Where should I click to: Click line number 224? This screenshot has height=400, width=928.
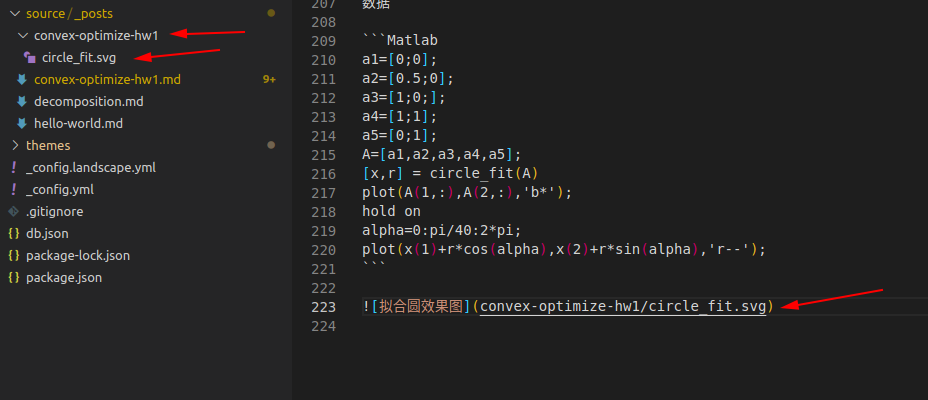click(x=323, y=326)
